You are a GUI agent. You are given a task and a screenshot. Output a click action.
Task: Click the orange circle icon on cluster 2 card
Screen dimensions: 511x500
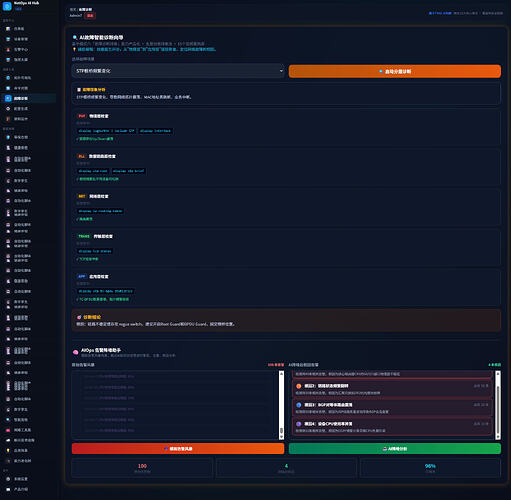pos(299,386)
